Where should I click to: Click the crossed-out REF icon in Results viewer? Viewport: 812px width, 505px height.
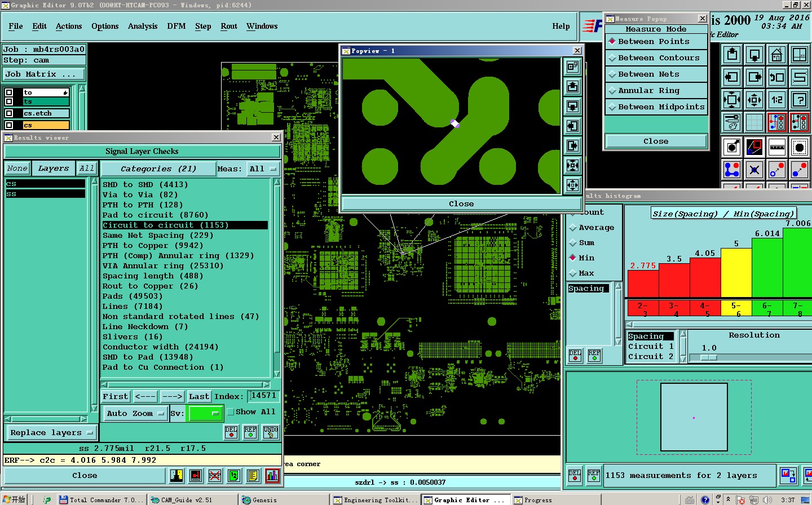pyautogui.click(x=215, y=476)
